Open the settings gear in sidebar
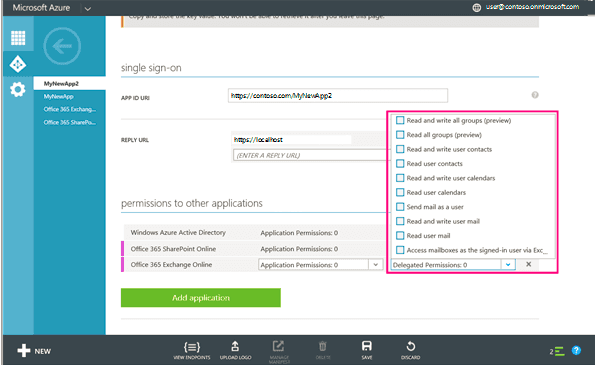 pyautogui.click(x=18, y=90)
